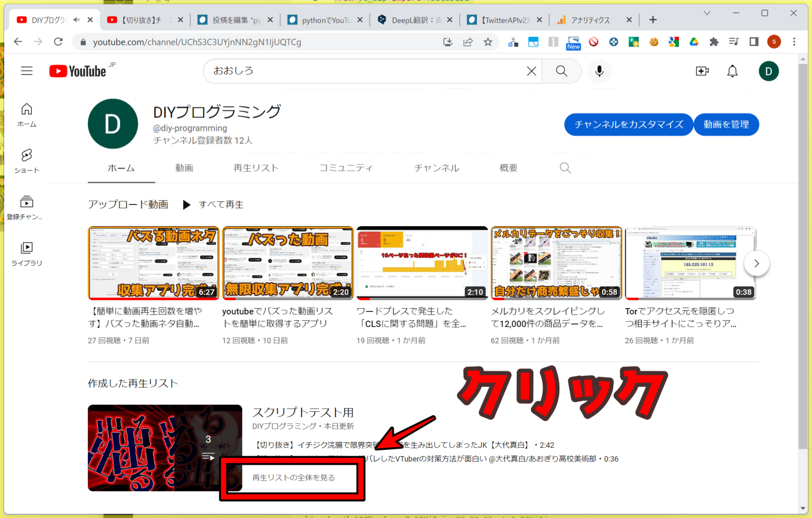Open the Library icon in the sidebar
Screen dimensions: 812x518
tap(26, 249)
